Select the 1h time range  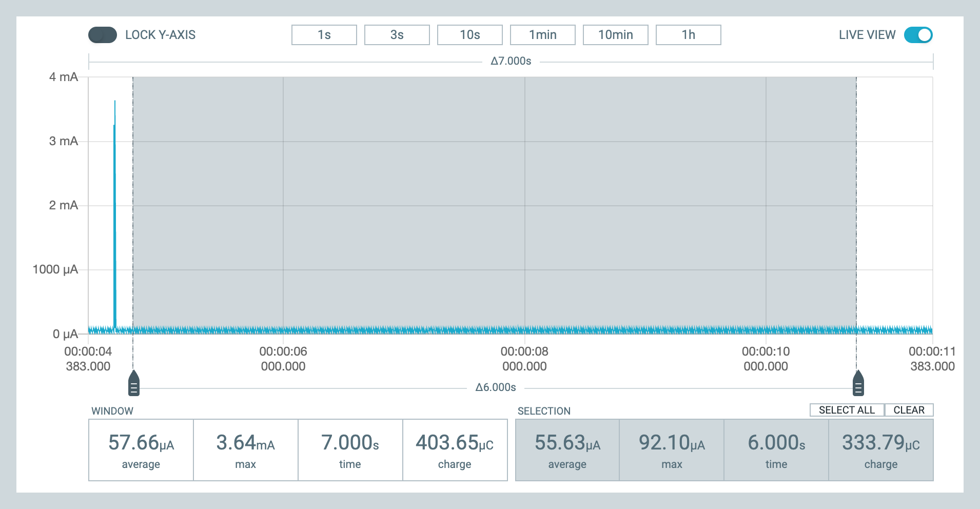click(x=688, y=35)
